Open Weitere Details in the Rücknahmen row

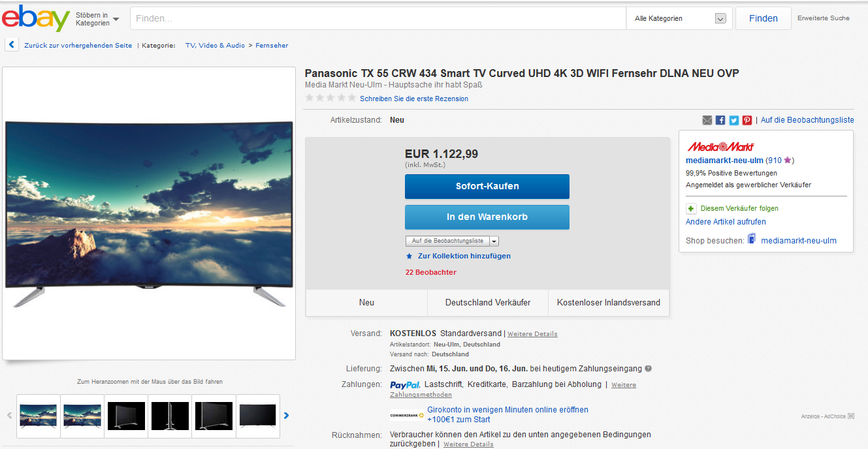click(x=468, y=444)
